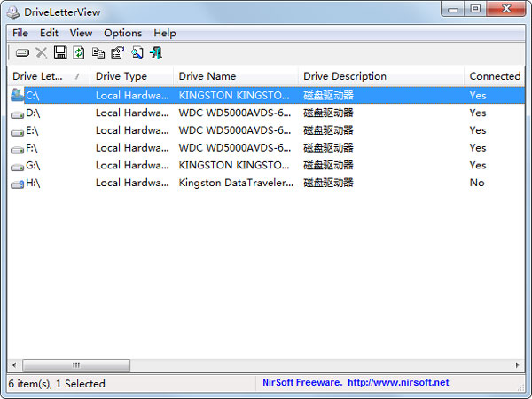
Task: Click the Save floppy disk toolbar icon
Action: 60,53
